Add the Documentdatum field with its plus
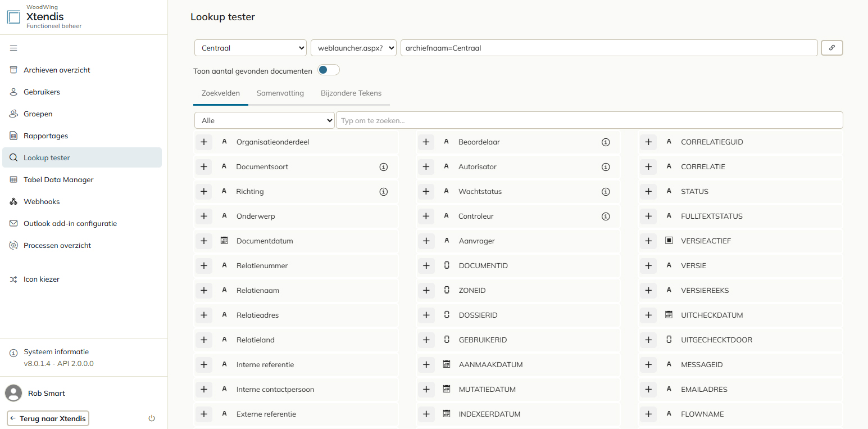 (204, 241)
